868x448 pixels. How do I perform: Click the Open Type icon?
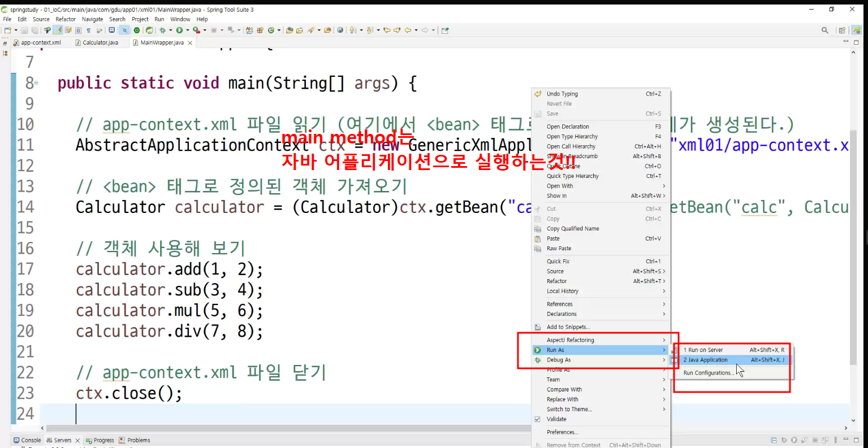coord(290,30)
